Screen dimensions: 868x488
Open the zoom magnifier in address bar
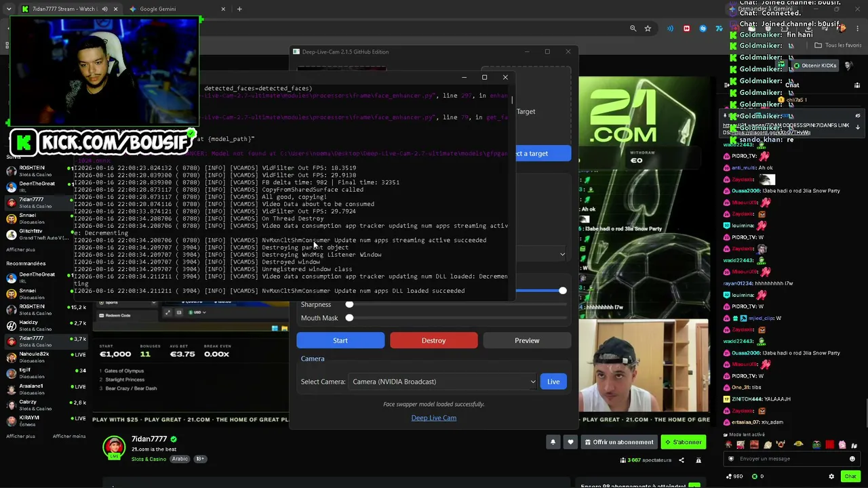[x=633, y=28]
